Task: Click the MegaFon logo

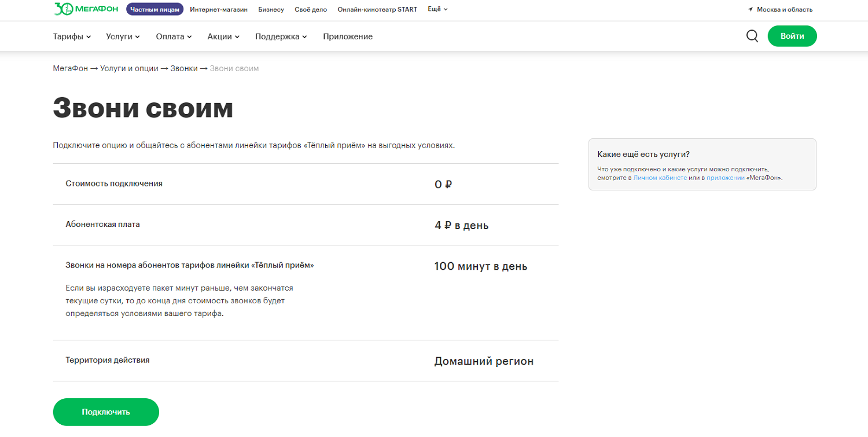Action: (x=87, y=9)
